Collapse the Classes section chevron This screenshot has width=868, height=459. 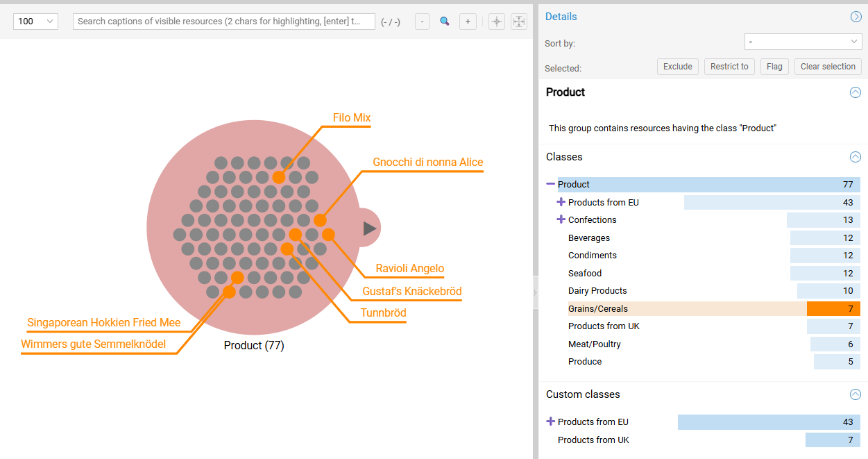(x=856, y=157)
